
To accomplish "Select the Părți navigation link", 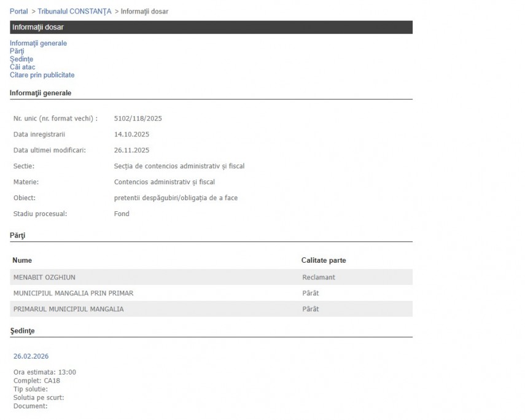I will point(17,52).
